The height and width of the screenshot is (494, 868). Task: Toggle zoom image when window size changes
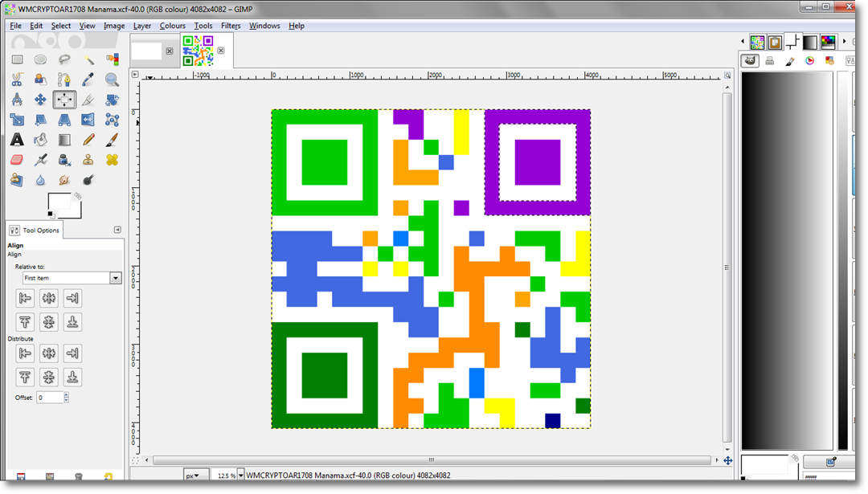[x=727, y=75]
